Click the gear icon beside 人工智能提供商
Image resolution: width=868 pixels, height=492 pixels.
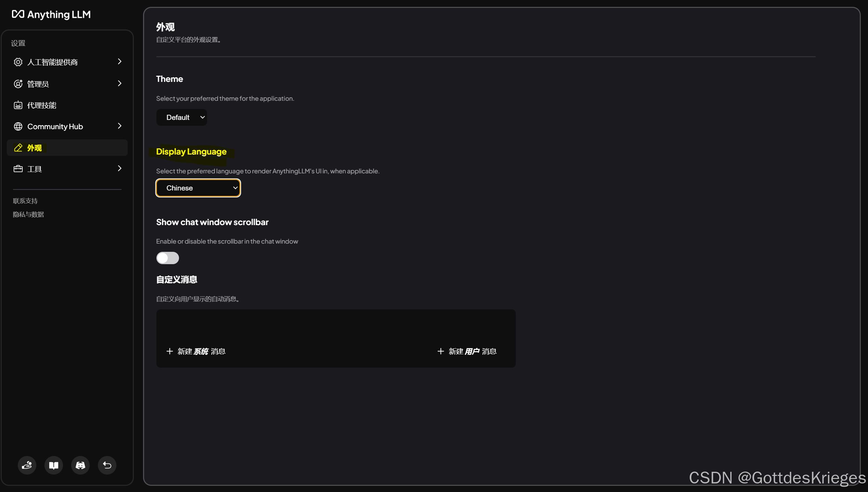18,62
